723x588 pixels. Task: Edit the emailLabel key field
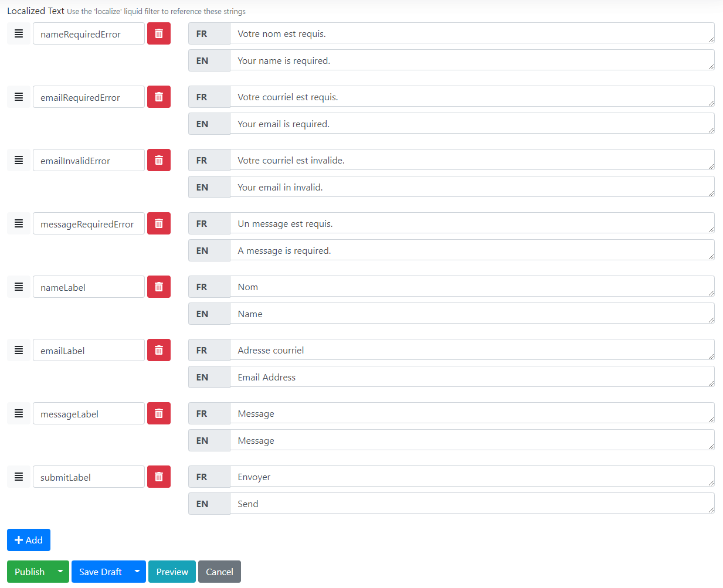pos(89,350)
